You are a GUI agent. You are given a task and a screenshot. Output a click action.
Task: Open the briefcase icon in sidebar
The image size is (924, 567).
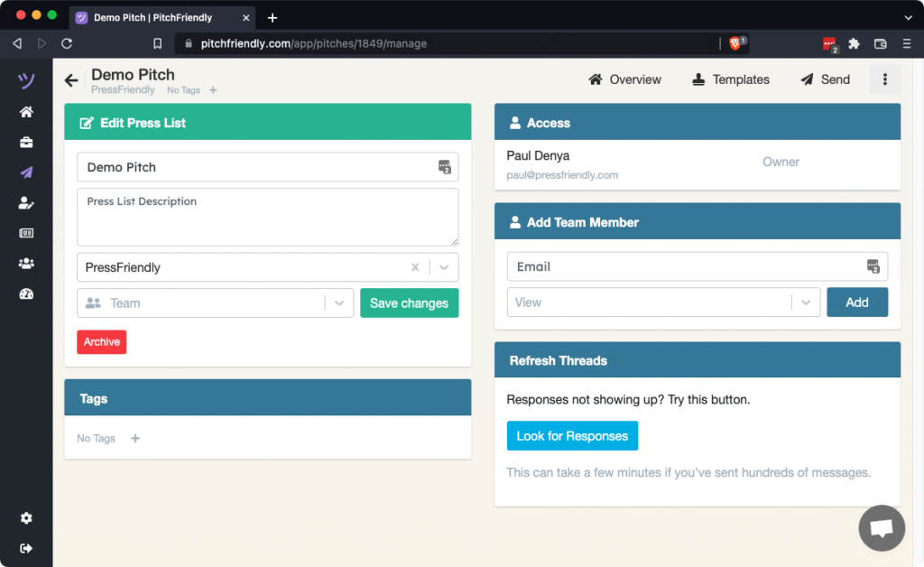click(26, 143)
